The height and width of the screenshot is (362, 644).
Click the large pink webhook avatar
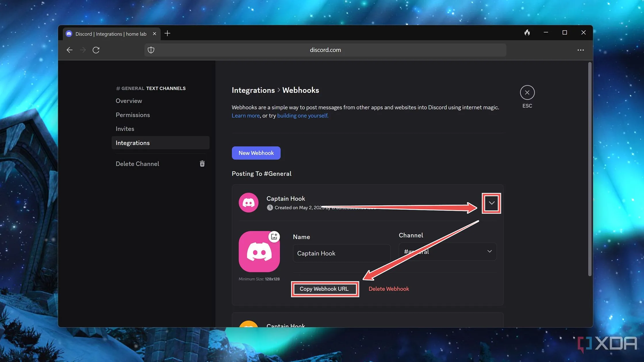tap(259, 252)
